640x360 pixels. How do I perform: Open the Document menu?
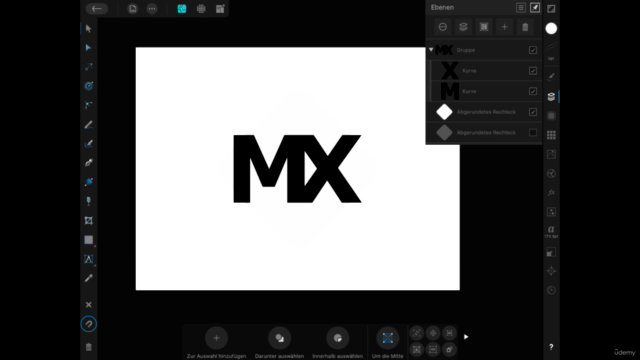click(x=133, y=9)
